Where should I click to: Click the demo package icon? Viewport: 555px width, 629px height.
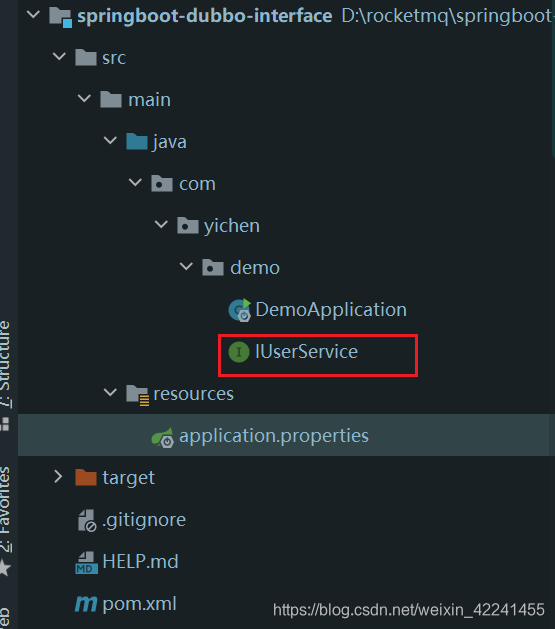(x=213, y=267)
